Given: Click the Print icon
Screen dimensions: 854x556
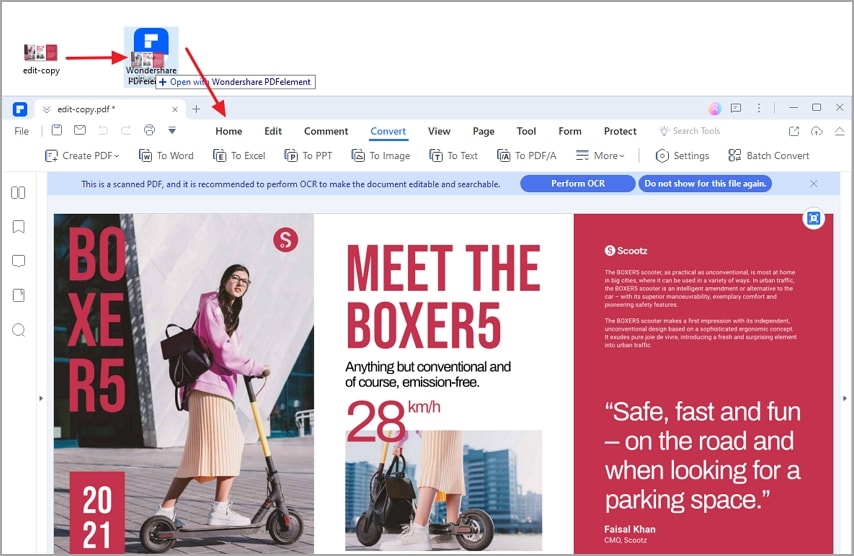Looking at the screenshot, I should [x=149, y=130].
